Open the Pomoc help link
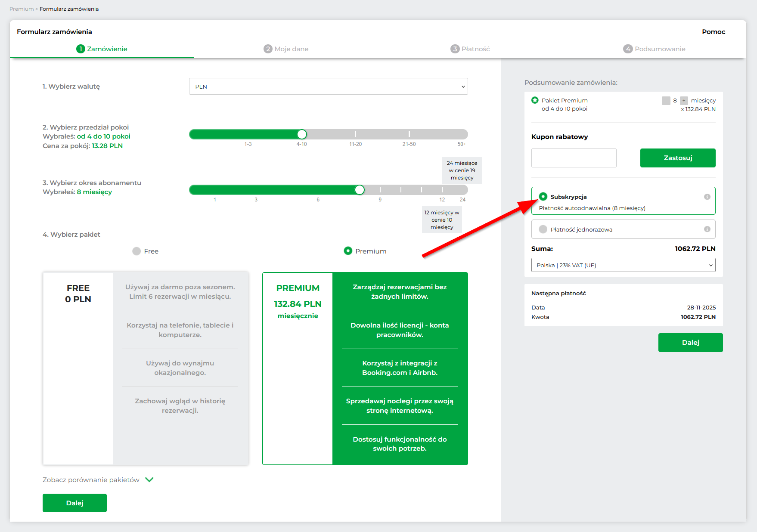The width and height of the screenshot is (757, 532). pos(714,32)
